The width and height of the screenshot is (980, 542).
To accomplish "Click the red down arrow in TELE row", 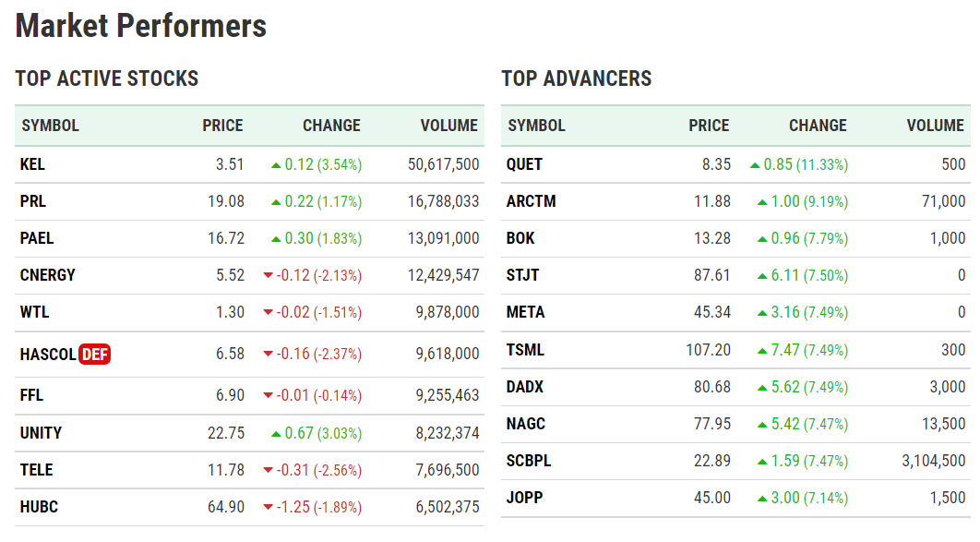I will tap(268, 470).
